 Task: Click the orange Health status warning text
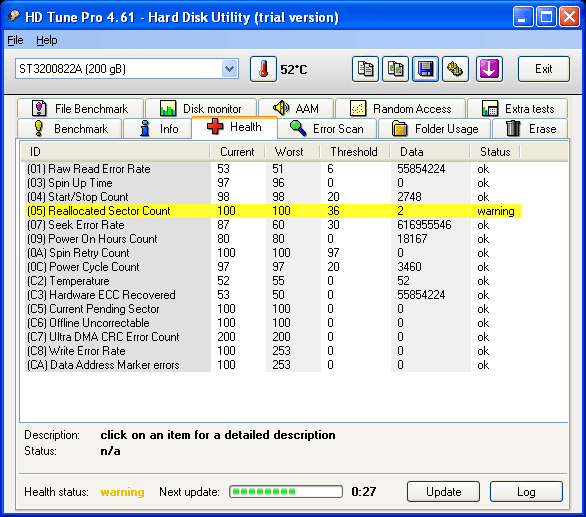[x=123, y=492]
